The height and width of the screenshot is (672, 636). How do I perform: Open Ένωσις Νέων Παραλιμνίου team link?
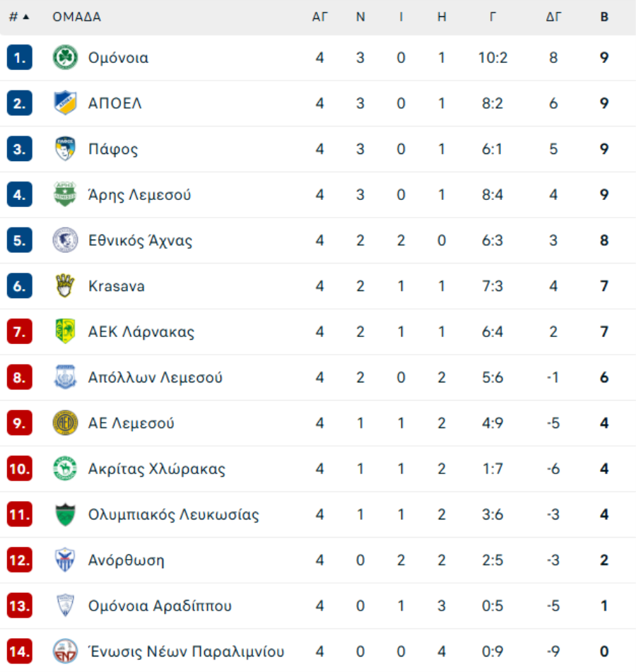tap(186, 652)
